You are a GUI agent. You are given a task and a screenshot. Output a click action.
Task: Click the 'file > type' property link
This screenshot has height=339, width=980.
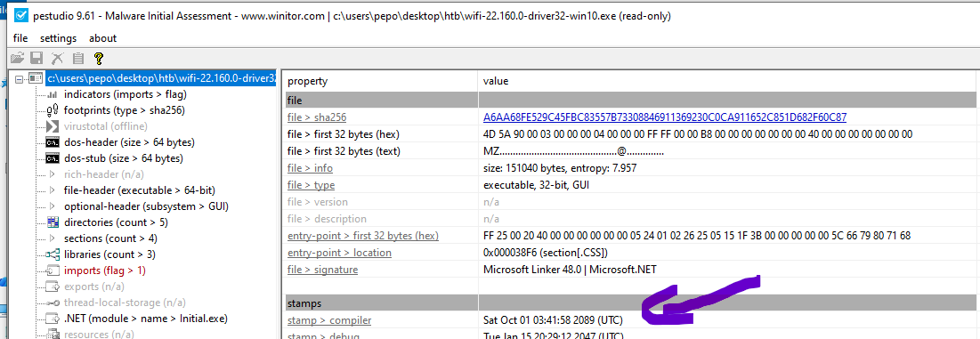(311, 185)
